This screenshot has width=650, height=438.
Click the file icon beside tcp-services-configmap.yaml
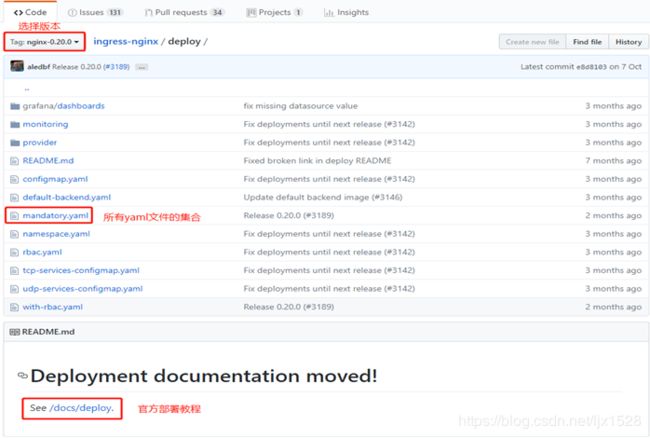15,270
